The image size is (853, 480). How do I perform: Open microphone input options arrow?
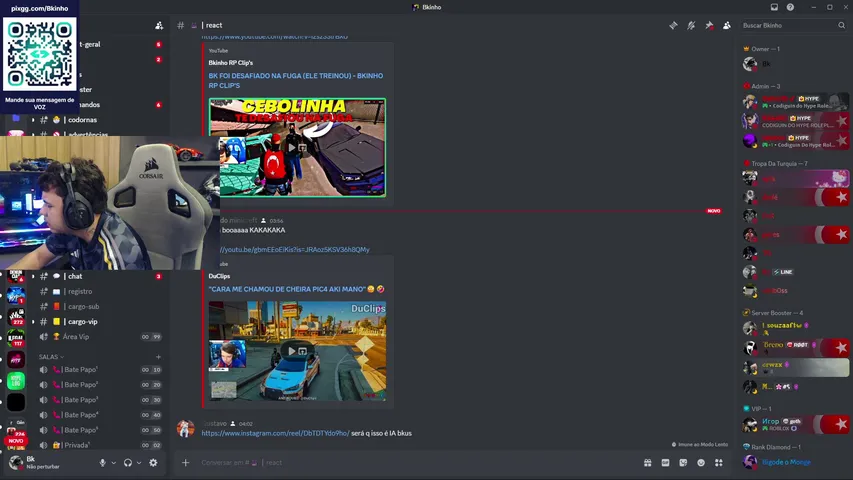[113, 463]
